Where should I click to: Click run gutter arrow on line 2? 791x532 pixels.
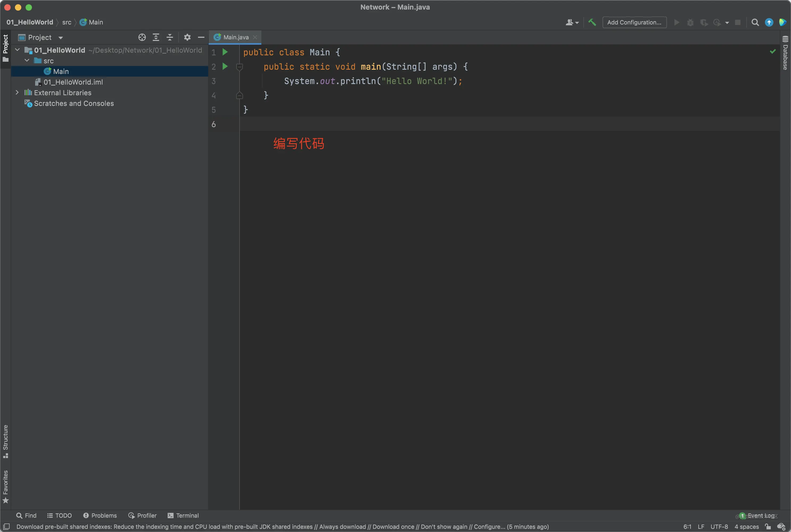pyautogui.click(x=225, y=66)
